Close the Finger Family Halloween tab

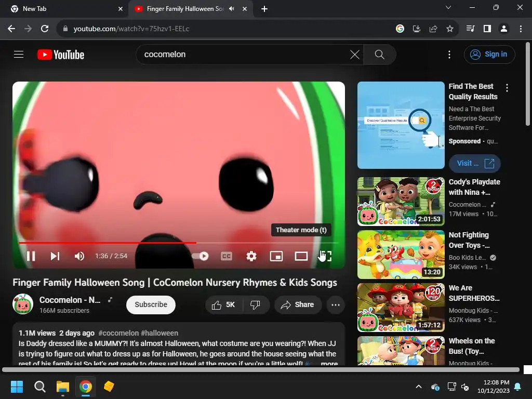245,9
